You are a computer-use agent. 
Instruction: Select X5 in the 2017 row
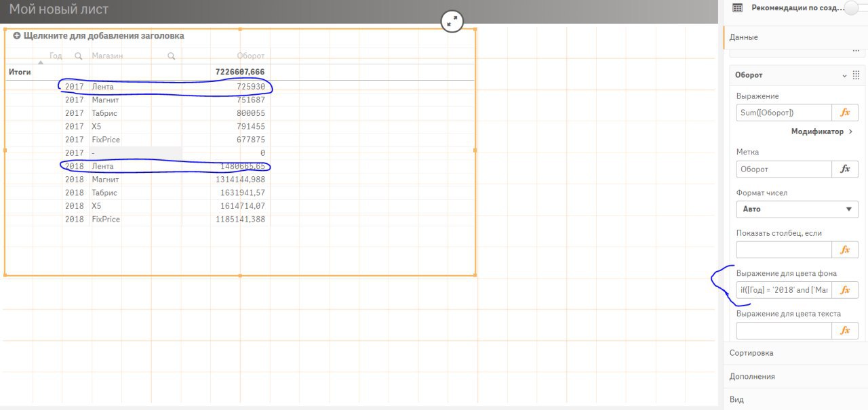(x=98, y=127)
